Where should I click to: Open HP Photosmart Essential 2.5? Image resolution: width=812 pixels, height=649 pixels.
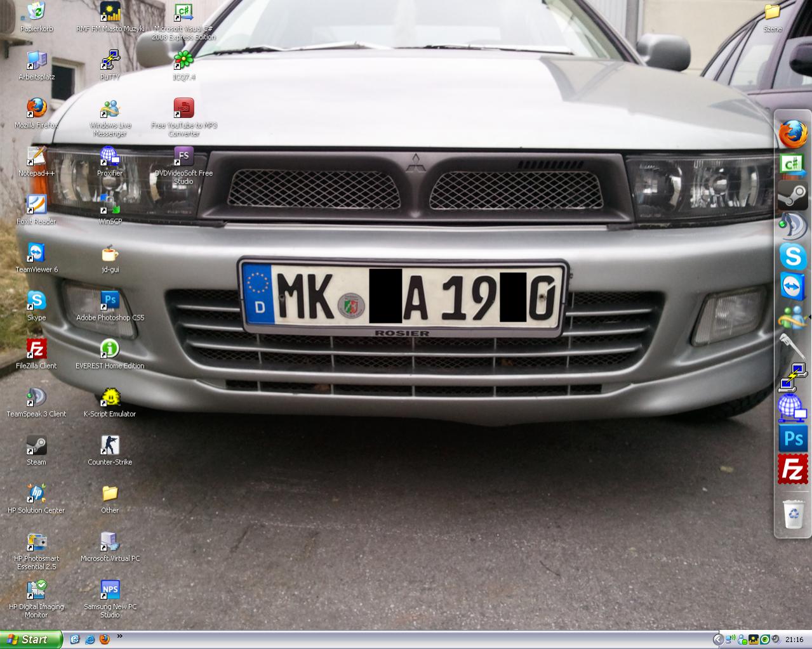(x=36, y=551)
